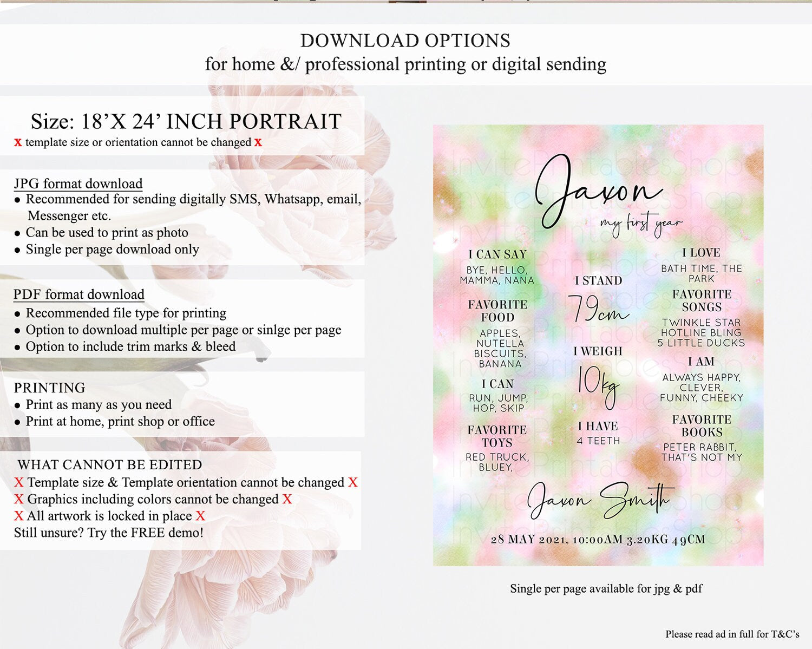Screen dimensions: 812x649
Task: Click the red X after "All artwork is locked in place"
Action: click(x=200, y=516)
